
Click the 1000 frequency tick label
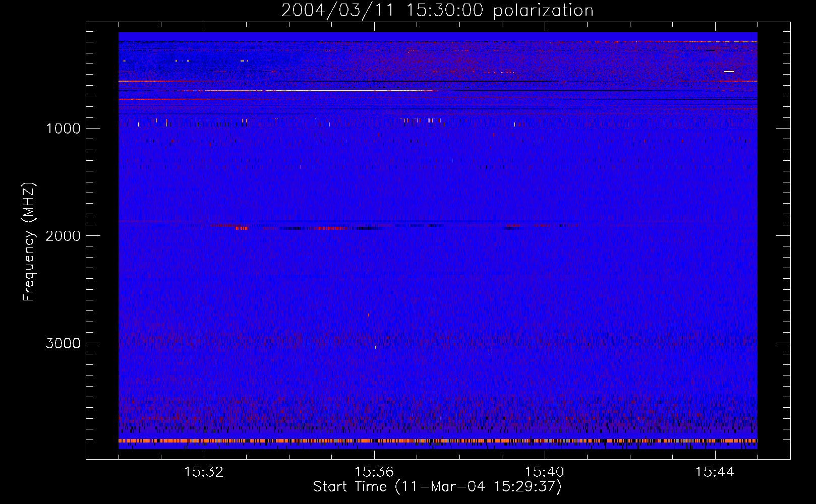63,129
